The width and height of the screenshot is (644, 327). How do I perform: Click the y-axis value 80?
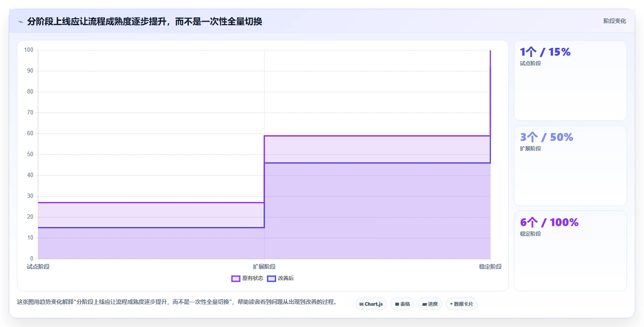click(x=30, y=92)
